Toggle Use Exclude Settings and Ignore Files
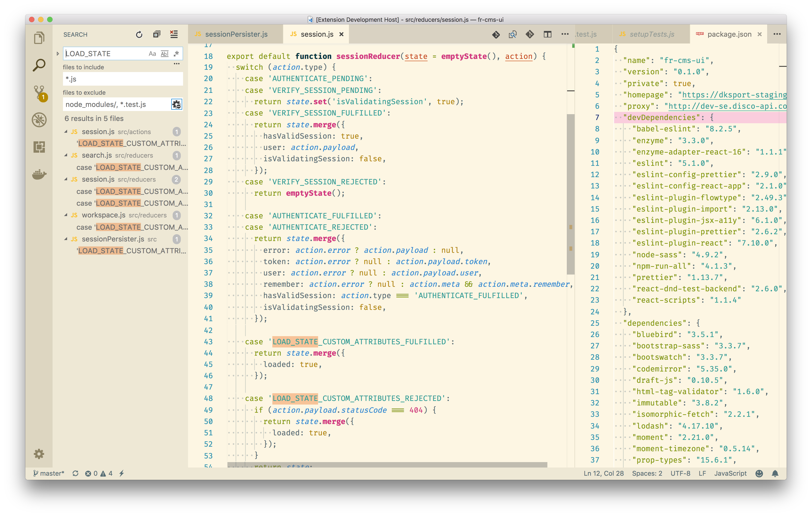812x516 pixels. pos(177,104)
